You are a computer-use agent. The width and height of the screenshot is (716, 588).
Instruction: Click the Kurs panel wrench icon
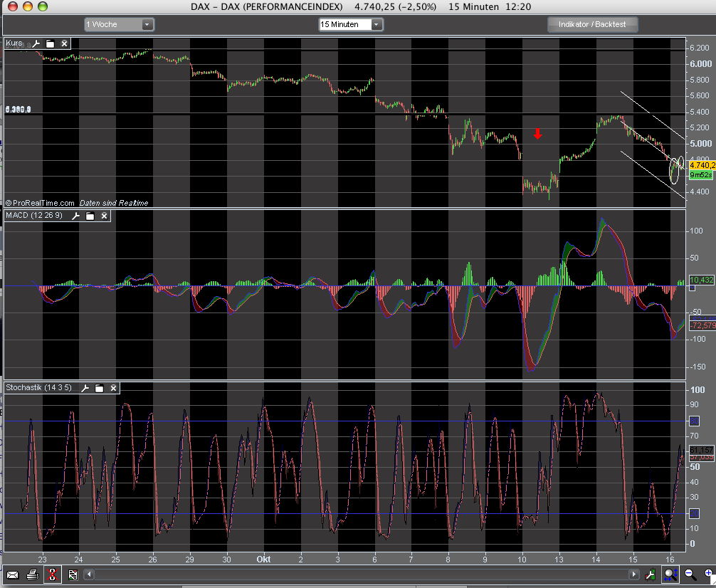(x=35, y=43)
